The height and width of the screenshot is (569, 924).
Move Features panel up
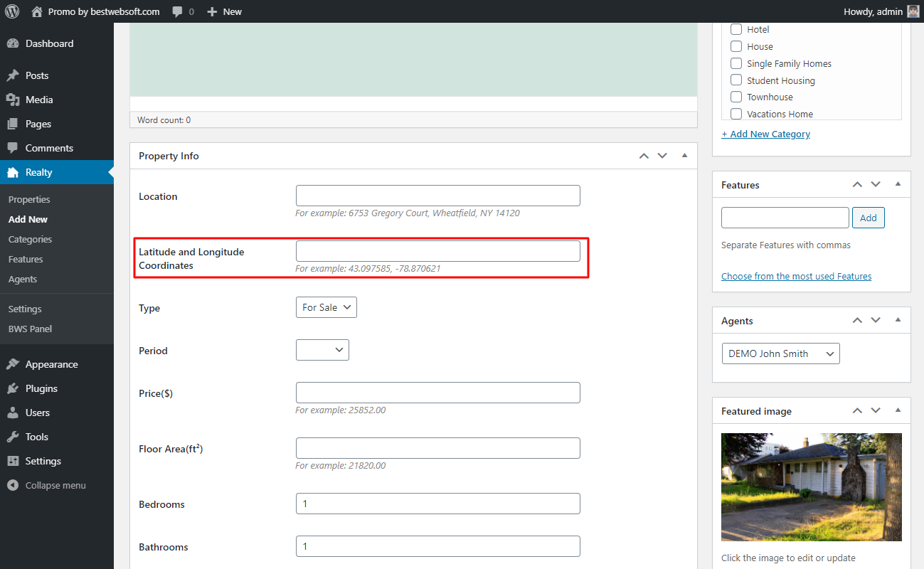857,184
